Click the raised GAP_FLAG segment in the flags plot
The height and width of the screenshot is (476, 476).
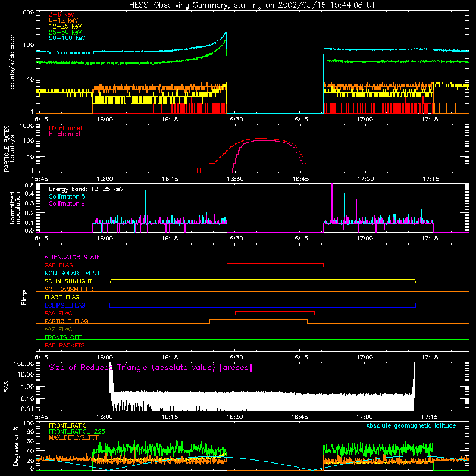[x=275, y=264]
